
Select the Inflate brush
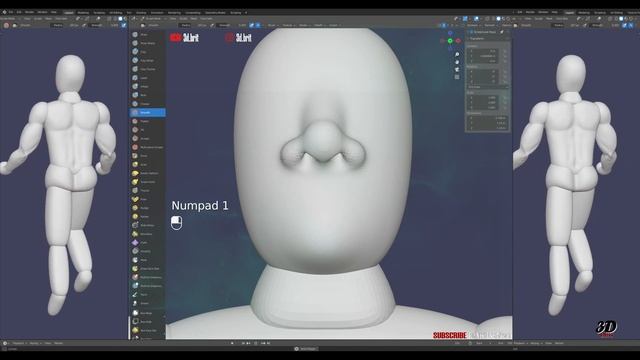point(147,86)
